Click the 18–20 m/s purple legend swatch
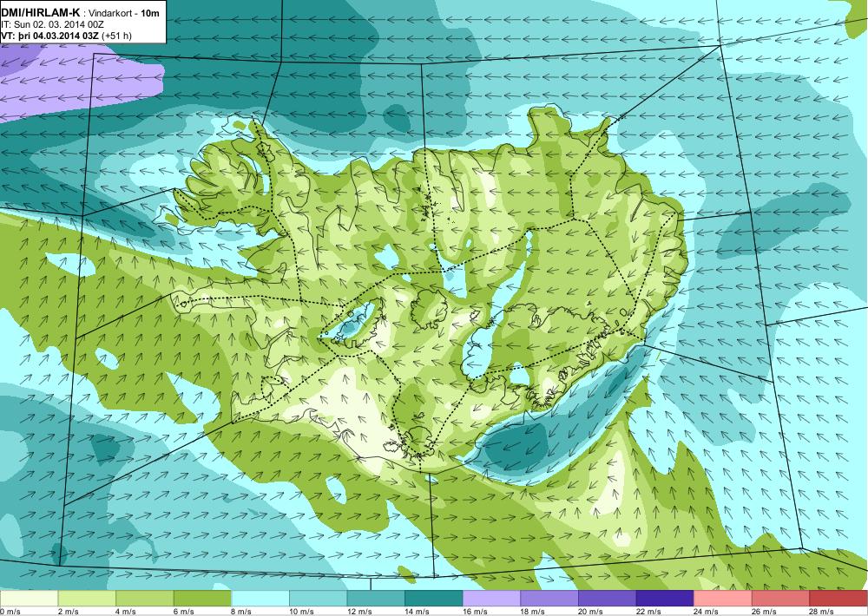Viewport: 868px width, 616px height. point(549,599)
